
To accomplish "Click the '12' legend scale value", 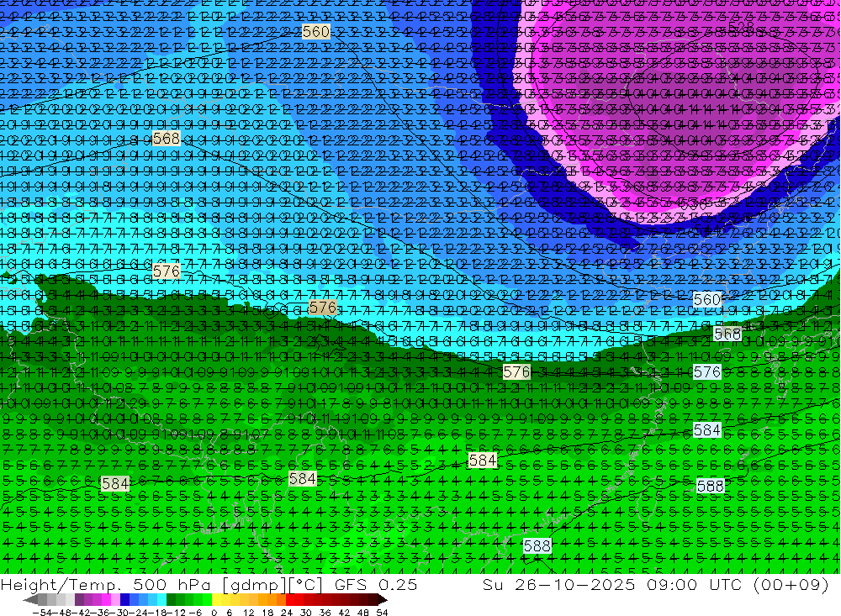I will tap(248, 613).
